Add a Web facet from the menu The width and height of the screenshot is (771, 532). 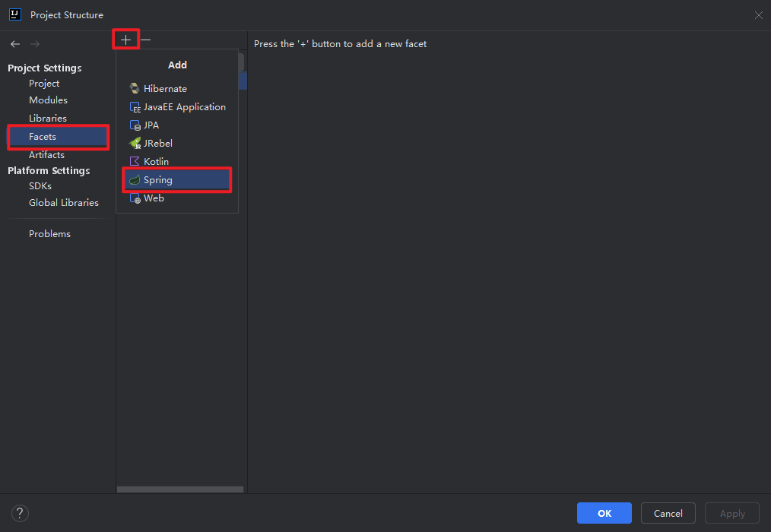click(177, 198)
